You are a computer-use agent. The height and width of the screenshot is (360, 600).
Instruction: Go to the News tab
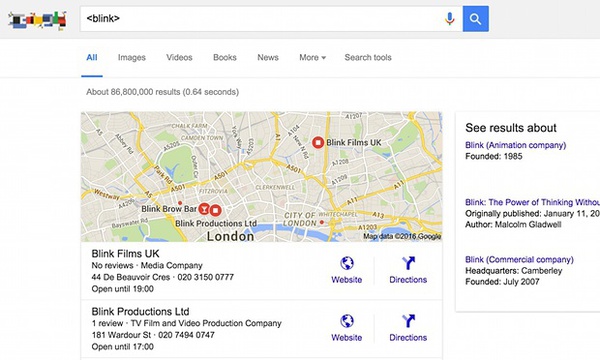point(268,57)
